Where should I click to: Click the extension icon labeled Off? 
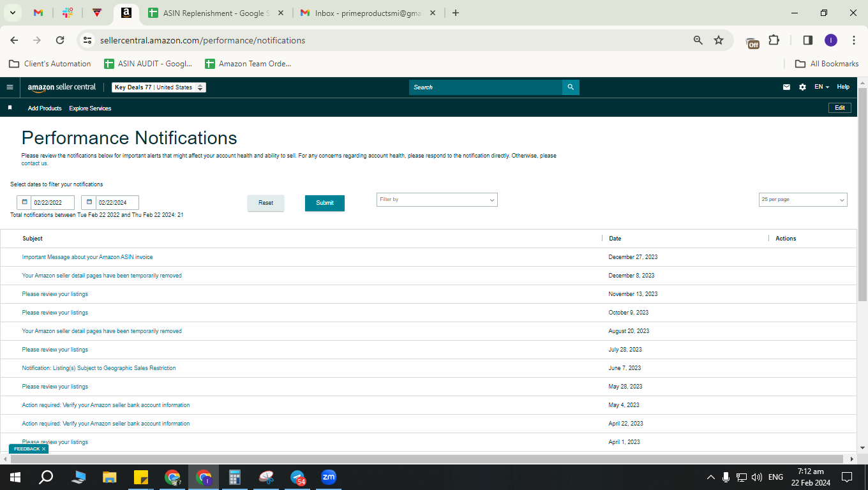click(x=753, y=42)
